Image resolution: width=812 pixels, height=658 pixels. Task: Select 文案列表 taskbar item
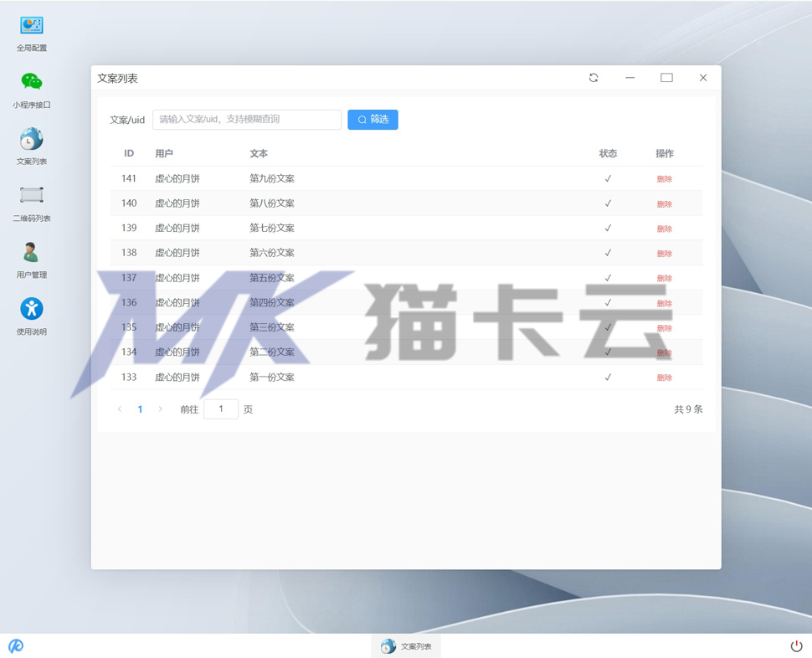pyautogui.click(x=406, y=646)
